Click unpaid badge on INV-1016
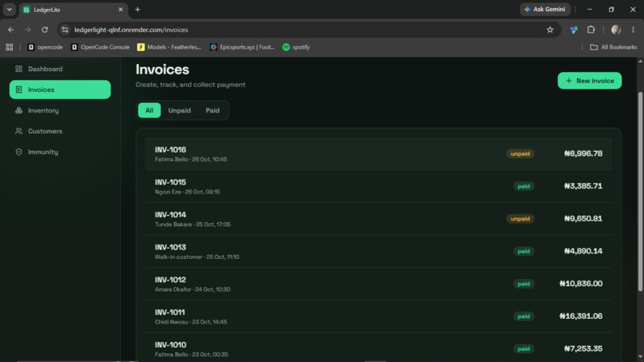644x362 pixels. tap(520, 153)
